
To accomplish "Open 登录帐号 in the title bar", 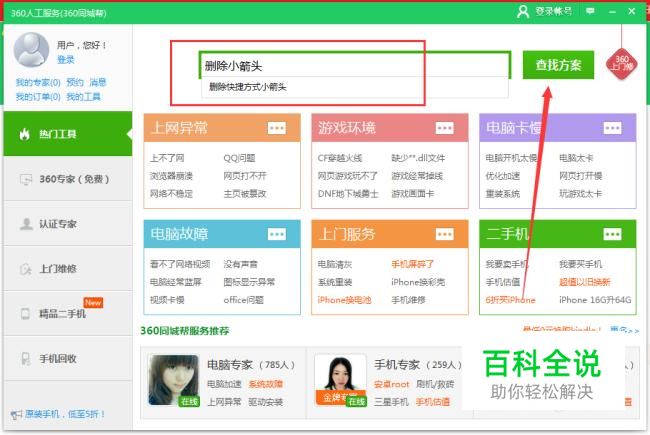I will click(553, 11).
